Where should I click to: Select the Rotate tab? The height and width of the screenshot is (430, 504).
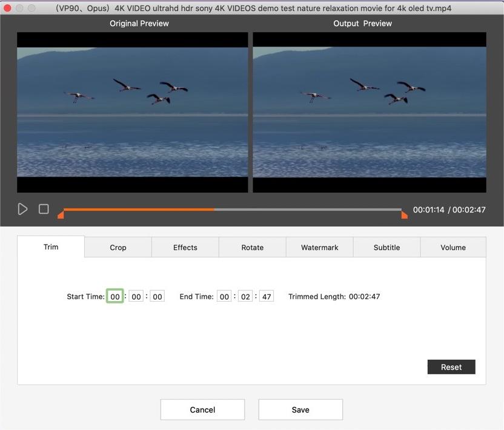point(252,247)
